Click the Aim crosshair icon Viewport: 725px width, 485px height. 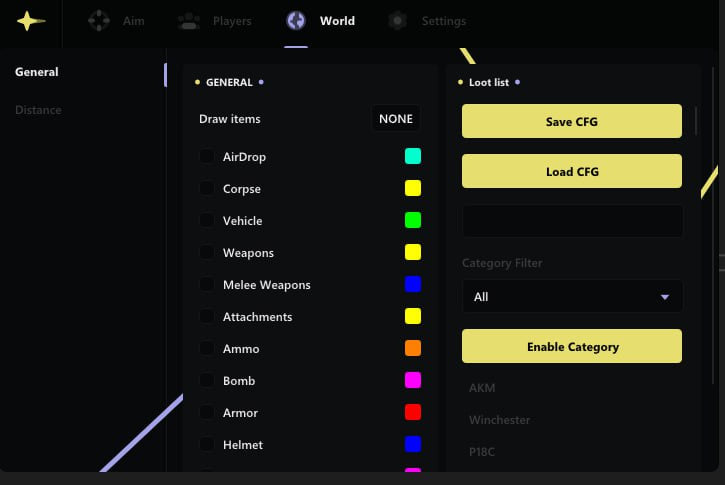click(x=98, y=21)
